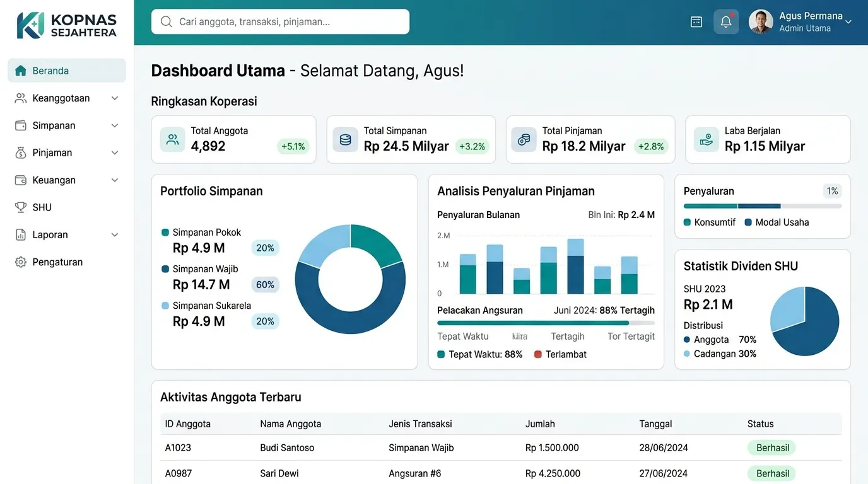868x484 pixels.
Task: Click the search magnifier icon
Action: (x=167, y=22)
